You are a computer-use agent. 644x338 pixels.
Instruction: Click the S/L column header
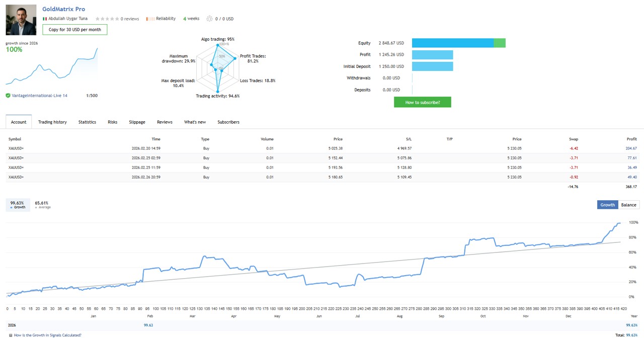point(409,139)
